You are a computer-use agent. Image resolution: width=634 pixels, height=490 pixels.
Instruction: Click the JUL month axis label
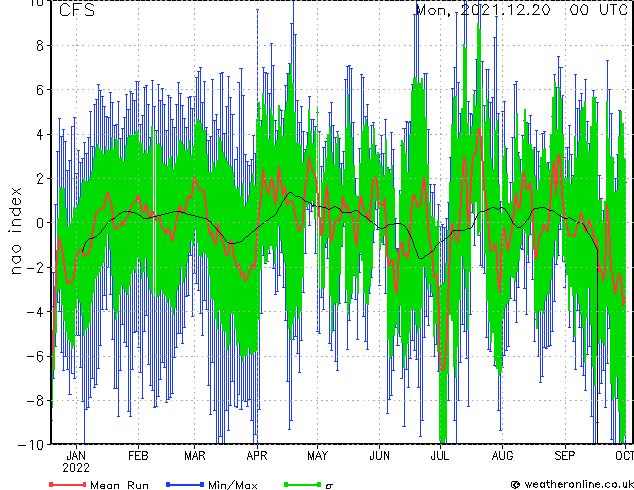440,456
